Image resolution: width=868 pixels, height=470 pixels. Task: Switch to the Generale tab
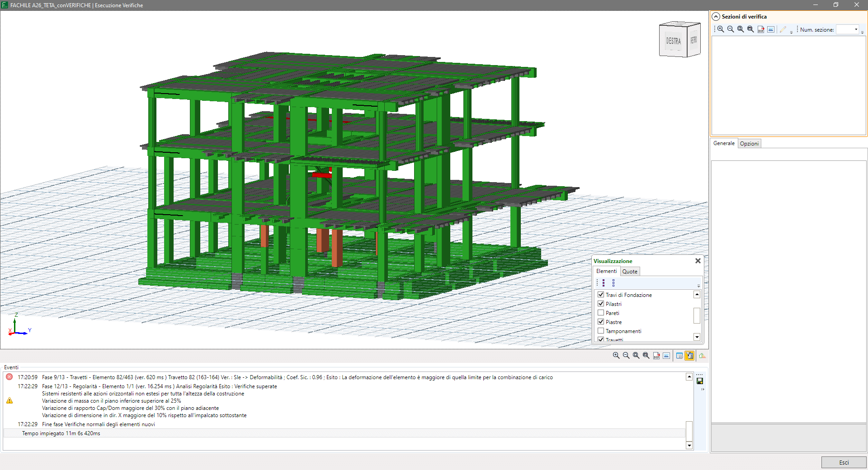click(724, 143)
